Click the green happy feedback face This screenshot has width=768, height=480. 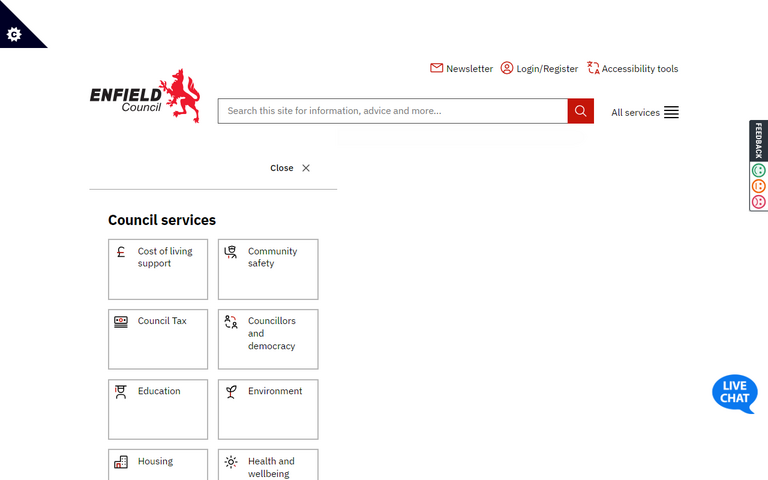click(758, 171)
